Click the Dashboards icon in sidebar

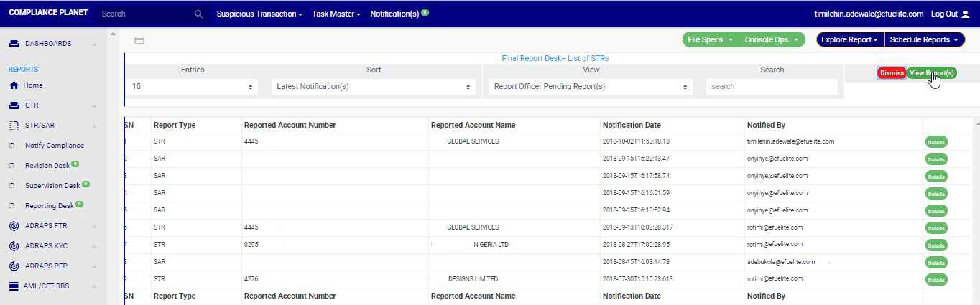click(x=14, y=44)
